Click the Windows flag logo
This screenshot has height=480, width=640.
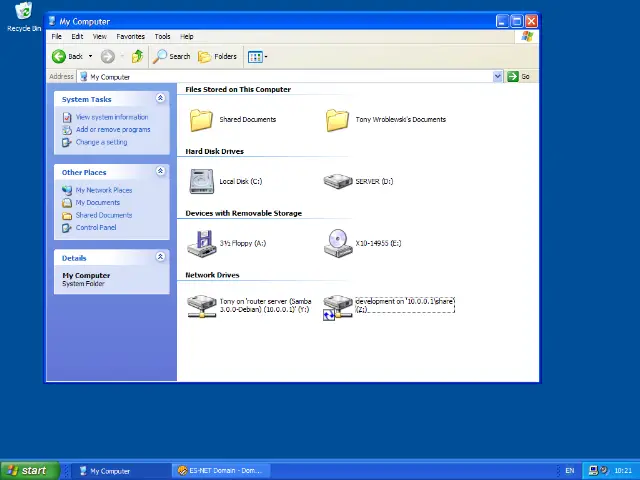point(527,36)
